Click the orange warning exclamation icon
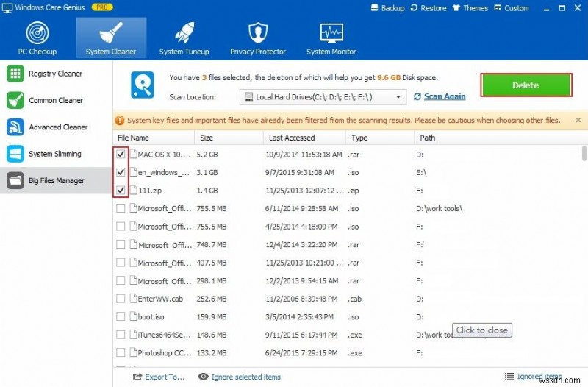The image size is (588, 387). point(120,121)
